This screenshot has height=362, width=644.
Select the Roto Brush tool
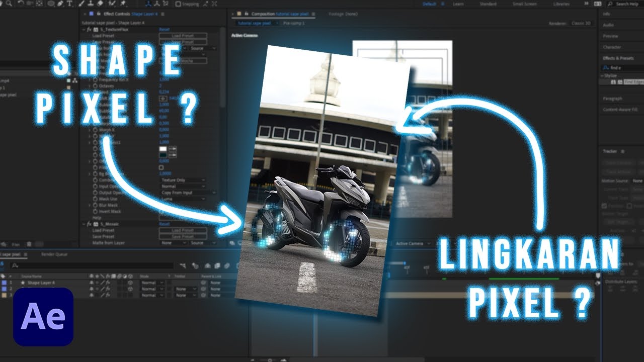pyautogui.click(x=111, y=4)
